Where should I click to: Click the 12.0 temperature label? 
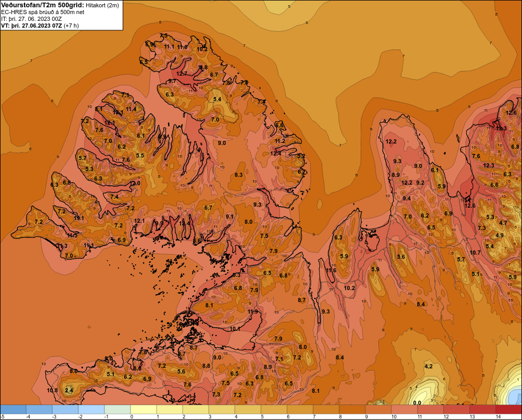tap(135, 183)
